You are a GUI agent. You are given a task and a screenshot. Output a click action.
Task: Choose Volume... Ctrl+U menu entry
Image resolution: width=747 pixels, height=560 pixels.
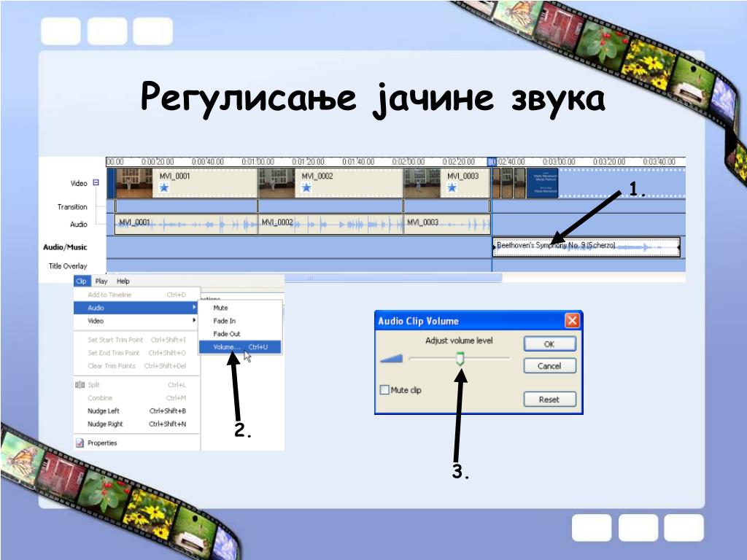(x=239, y=346)
